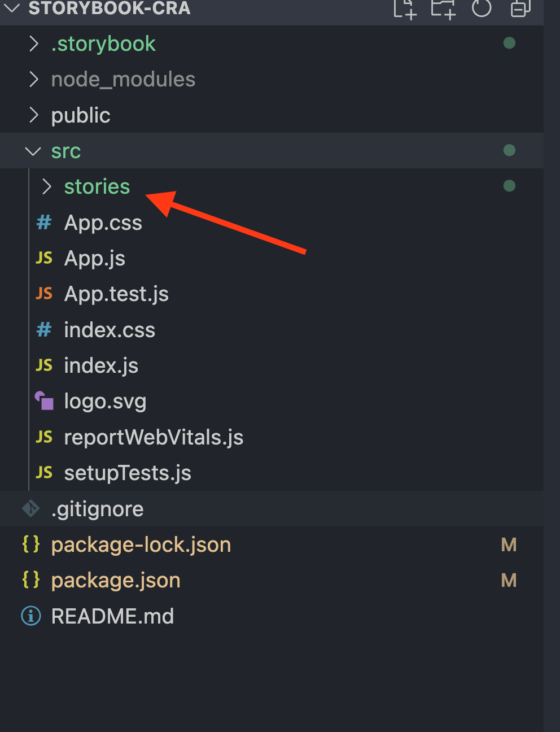Open the App.test.js file
Viewport: 560px width, 732px height.
(x=116, y=294)
